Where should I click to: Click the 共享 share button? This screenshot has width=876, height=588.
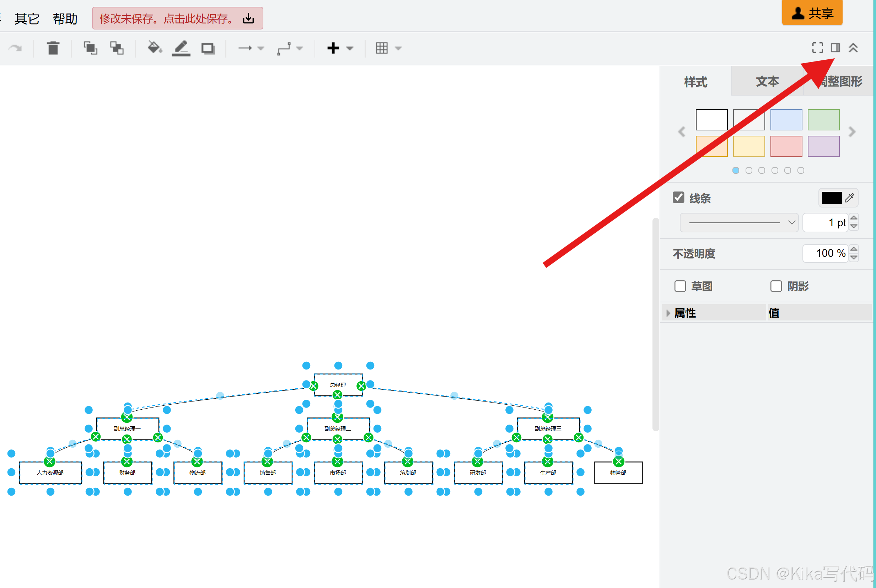click(812, 13)
